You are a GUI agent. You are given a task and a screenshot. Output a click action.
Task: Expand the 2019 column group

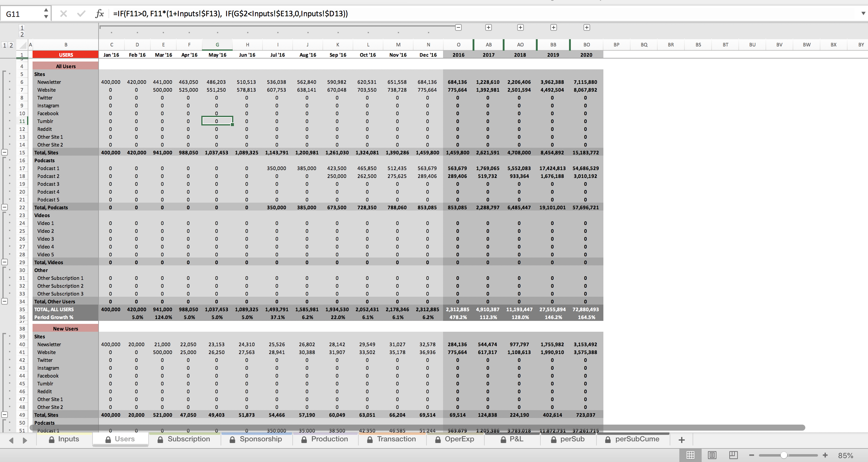pyautogui.click(x=553, y=27)
